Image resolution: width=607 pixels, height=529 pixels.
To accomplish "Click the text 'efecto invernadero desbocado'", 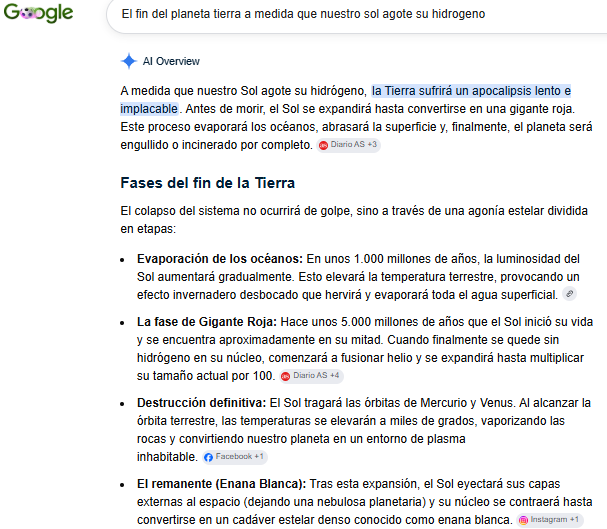I will (x=218, y=295).
